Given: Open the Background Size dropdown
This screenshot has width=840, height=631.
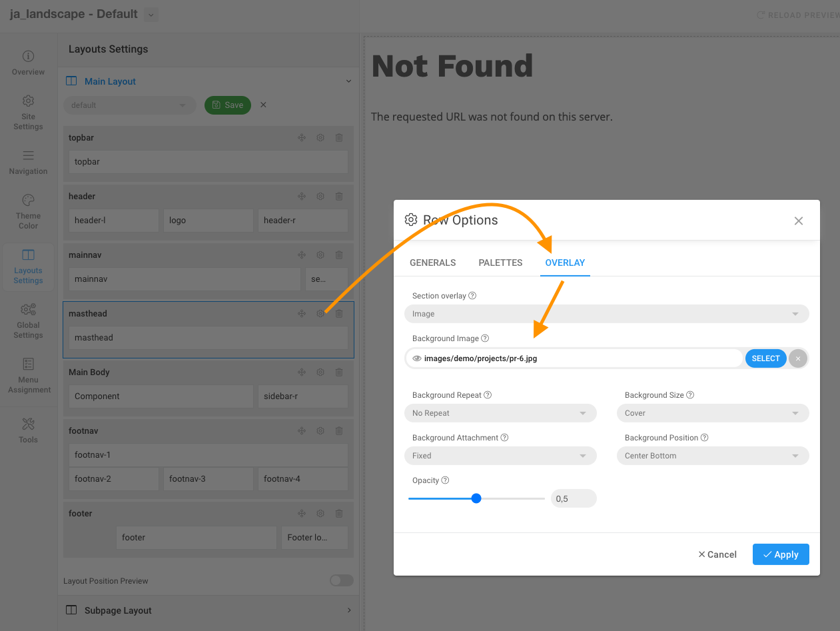Looking at the screenshot, I should tap(713, 413).
